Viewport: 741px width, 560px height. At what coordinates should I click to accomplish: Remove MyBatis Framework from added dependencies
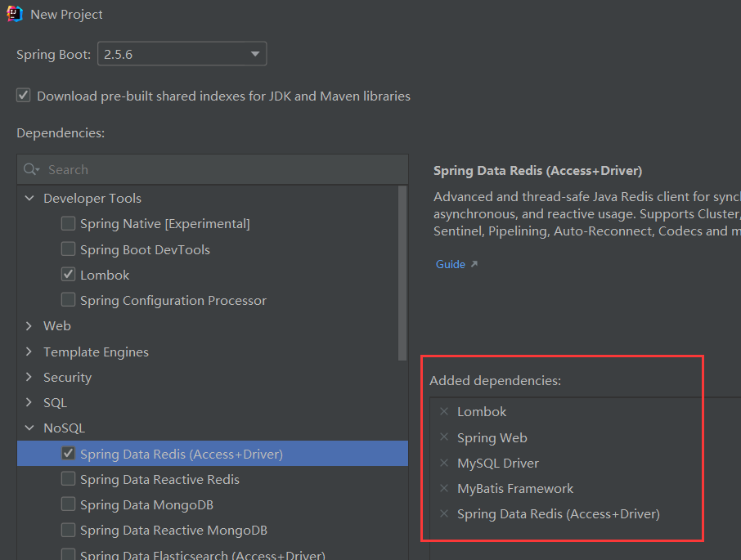click(x=444, y=488)
